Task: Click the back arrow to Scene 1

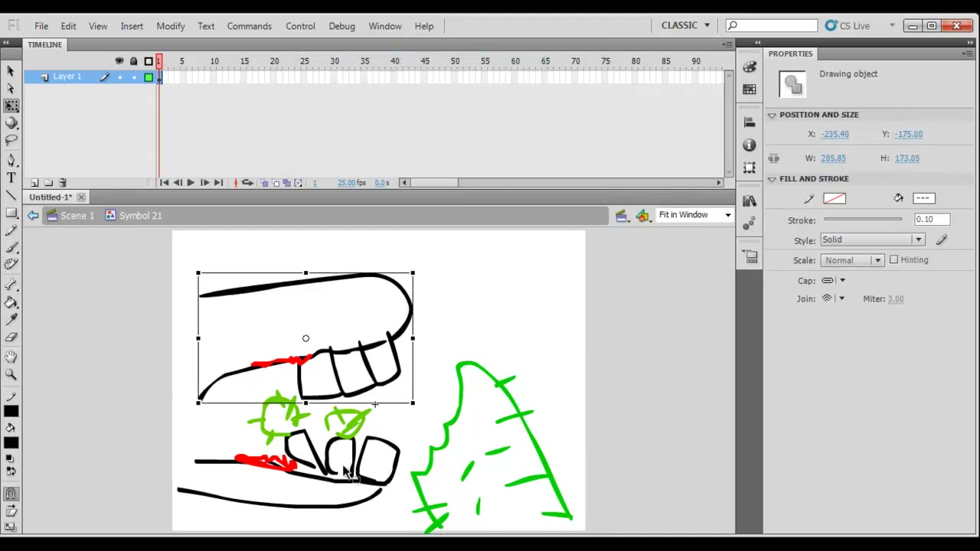Action: click(x=33, y=216)
